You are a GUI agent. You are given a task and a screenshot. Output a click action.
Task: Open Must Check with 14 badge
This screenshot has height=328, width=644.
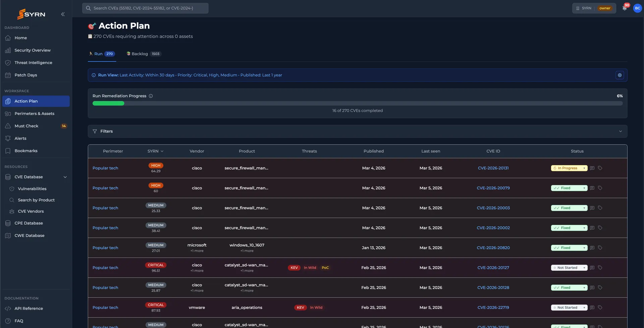(36, 126)
